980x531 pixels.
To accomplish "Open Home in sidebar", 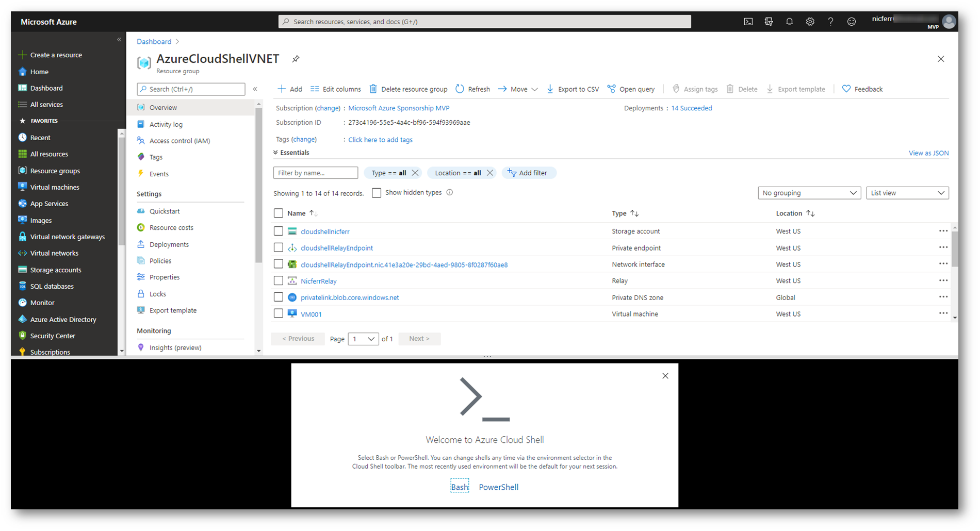I will coord(39,72).
